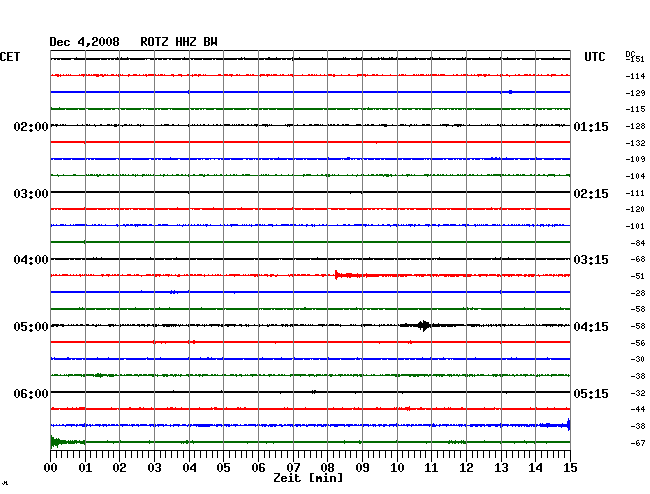Click minute tick label "01" on time axis

point(85,467)
